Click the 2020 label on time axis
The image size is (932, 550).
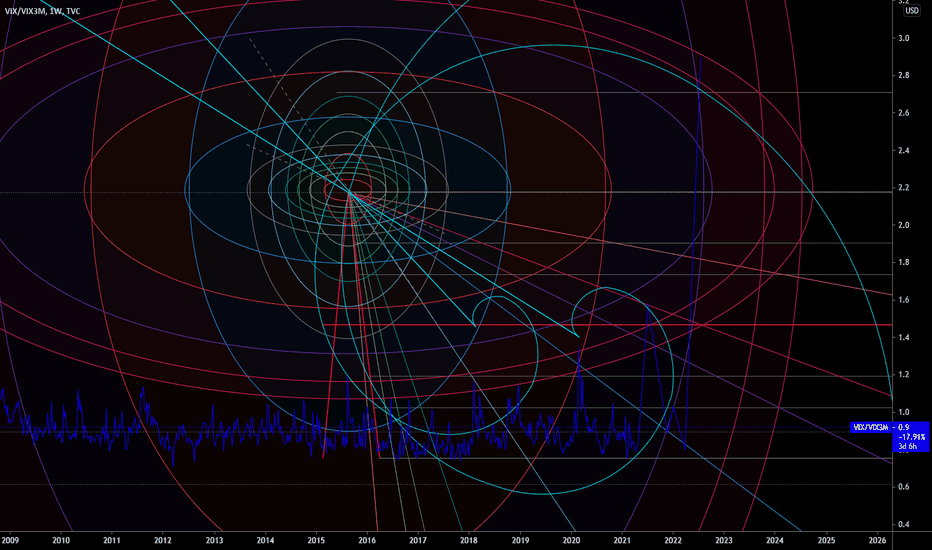click(571, 540)
